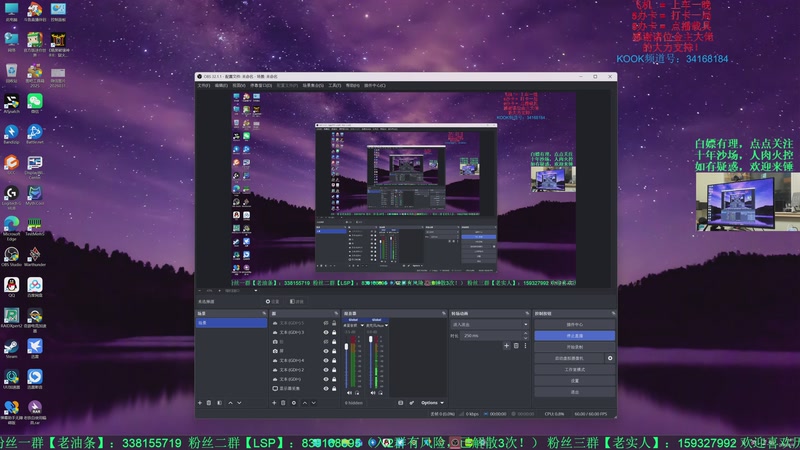Open the scene transition type dropdown
Image resolution: width=800 pixels, height=450 pixels.
coord(490,324)
